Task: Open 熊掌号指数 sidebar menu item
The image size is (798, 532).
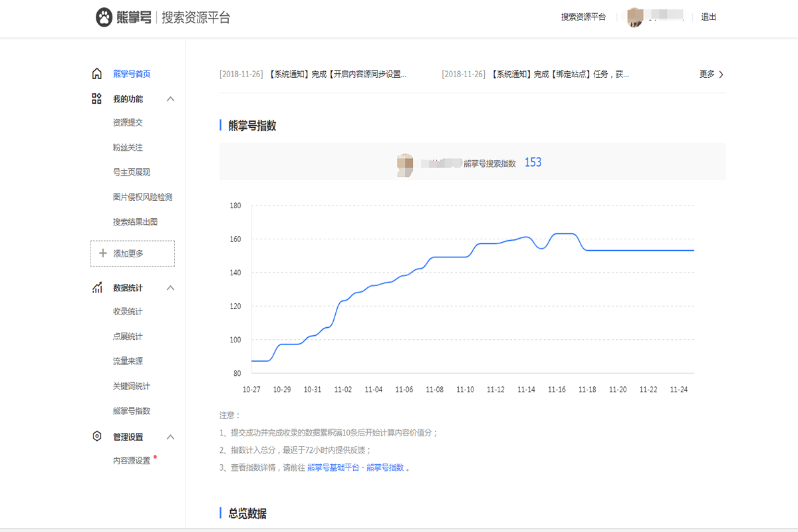Action: pyautogui.click(x=132, y=411)
